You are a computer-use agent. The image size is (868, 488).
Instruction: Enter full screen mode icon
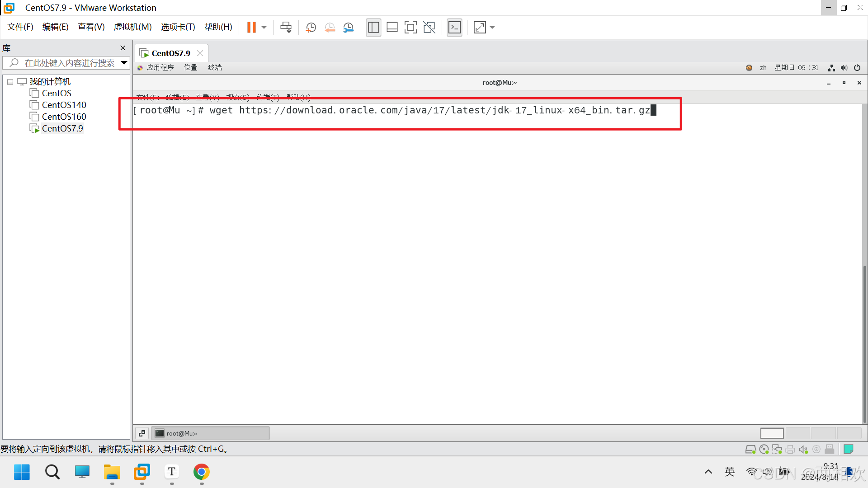[410, 28]
